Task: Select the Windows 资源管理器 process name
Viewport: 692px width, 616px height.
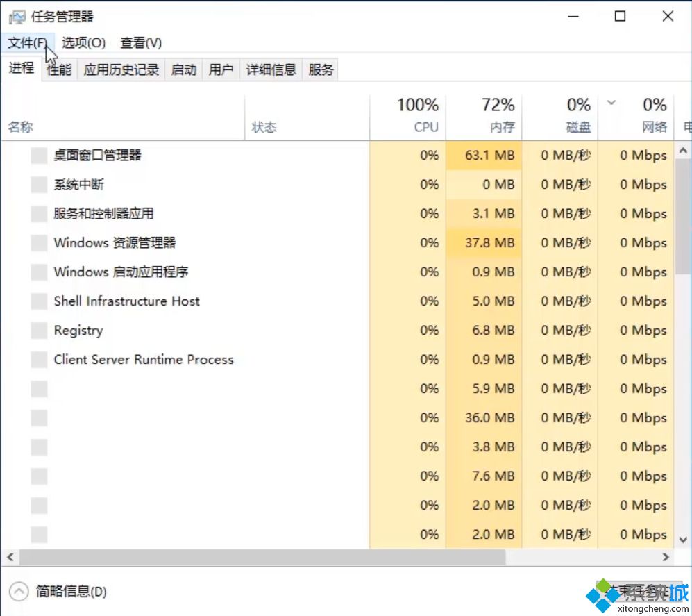Action: point(115,243)
